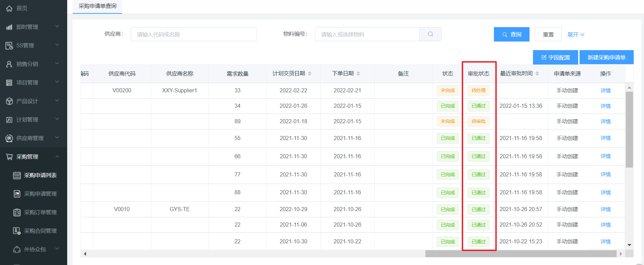Sort by 计划交货日期 column arrows

[309, 73]
